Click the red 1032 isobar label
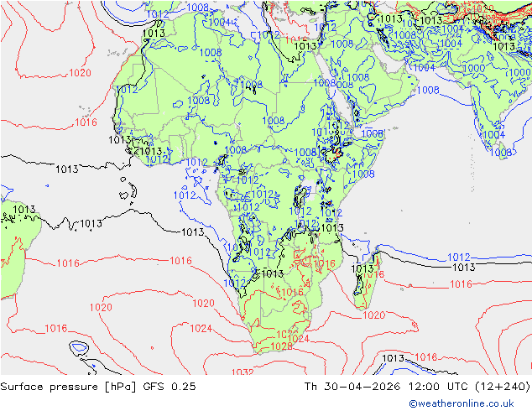 [243, 372]
